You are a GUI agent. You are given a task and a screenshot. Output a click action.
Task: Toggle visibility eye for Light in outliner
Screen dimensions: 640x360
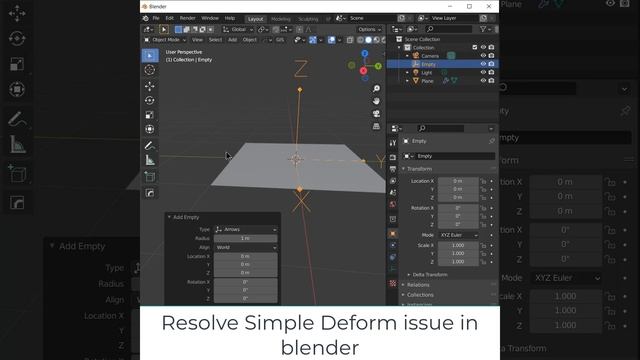(x=483, y=72)
